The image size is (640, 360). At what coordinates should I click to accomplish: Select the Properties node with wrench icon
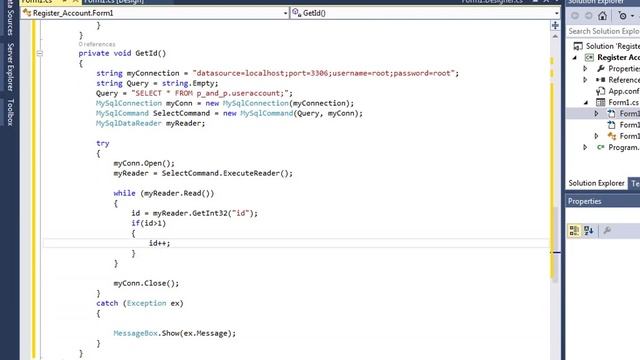click(618, 69)
